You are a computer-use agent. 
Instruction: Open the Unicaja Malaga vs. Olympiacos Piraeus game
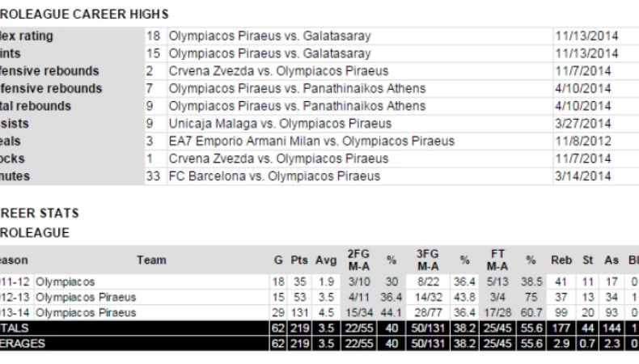pos(280,124)
